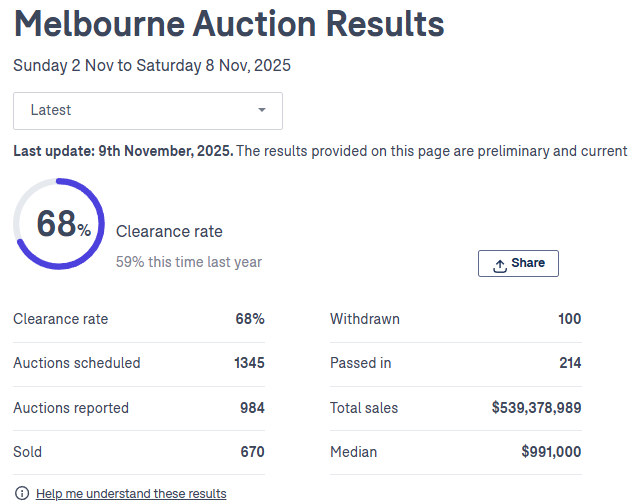The width and height of the screenshot is (629, 503).
Task: Click the upload icon inside Share
Action: pyautogui.click(x=500, y=264)
